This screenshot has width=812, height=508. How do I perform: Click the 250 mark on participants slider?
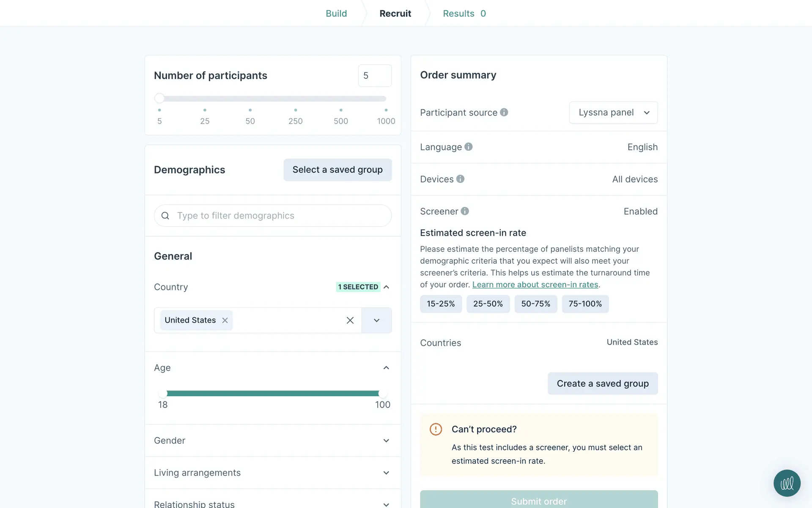click(295, 110)
